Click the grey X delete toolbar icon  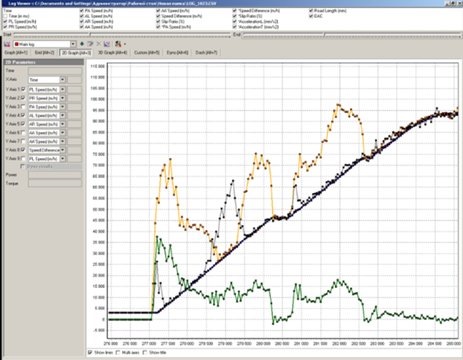click(98, 44)
